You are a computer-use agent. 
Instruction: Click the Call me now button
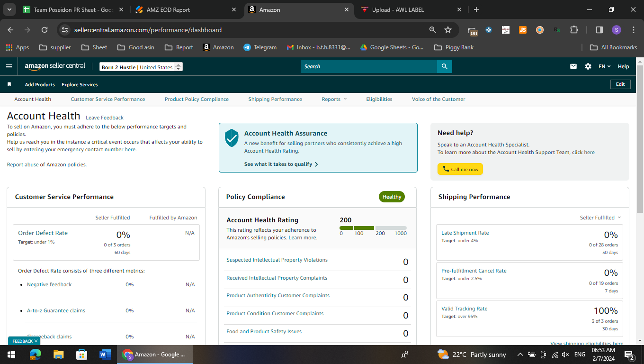(460, 169)
